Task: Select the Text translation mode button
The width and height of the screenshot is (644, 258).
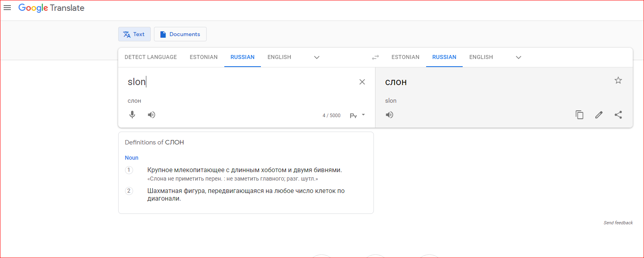Action: coord(134,34)
